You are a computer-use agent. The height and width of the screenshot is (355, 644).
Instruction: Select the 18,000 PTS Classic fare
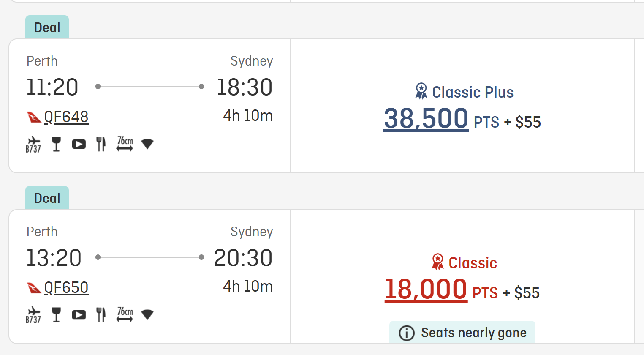426,289
